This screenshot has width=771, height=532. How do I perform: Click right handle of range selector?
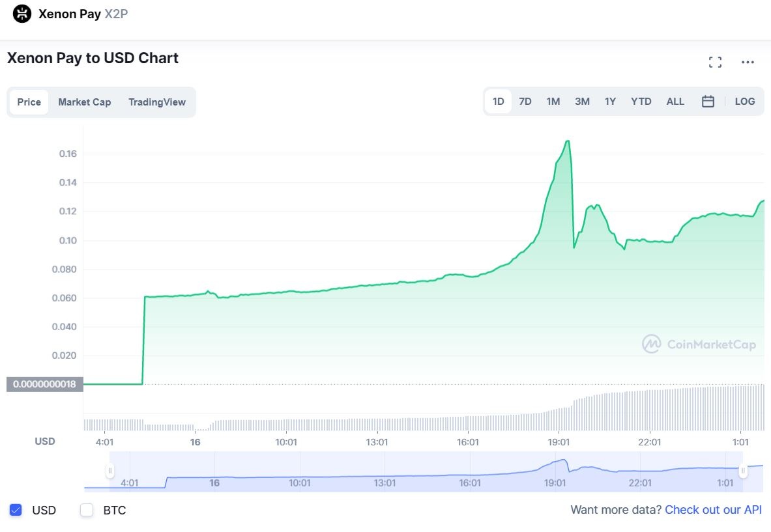[x=742, y=470]
